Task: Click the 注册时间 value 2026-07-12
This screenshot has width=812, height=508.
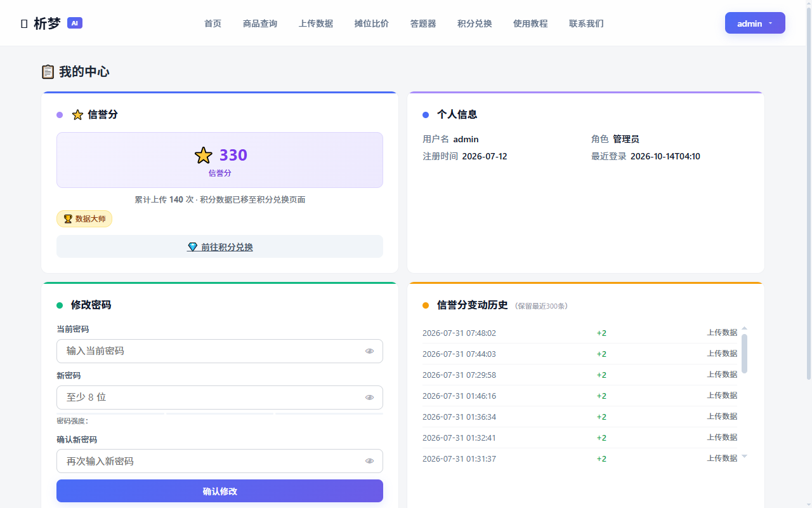Action: coord(485,156)
